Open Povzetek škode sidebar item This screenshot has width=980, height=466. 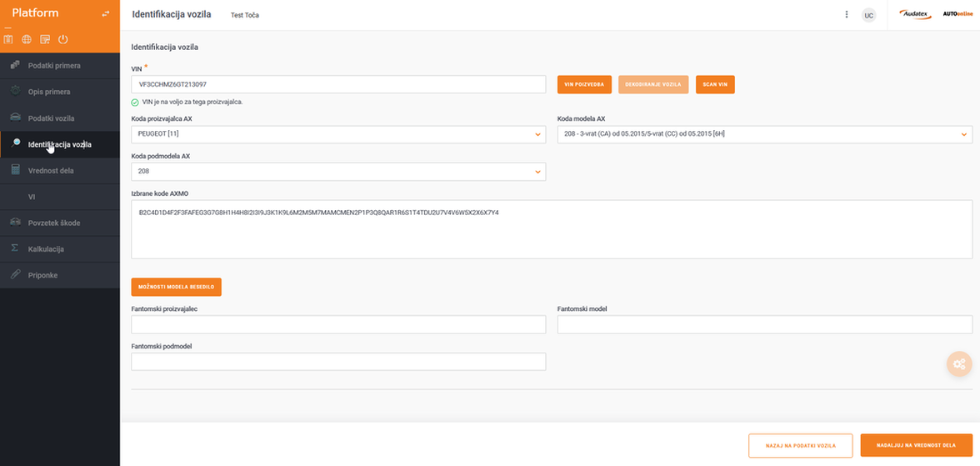(54, 223)
